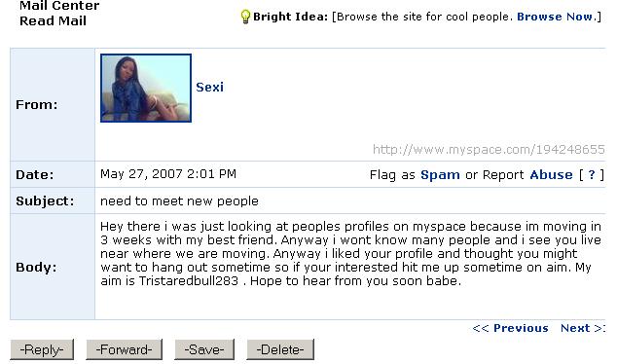
Task: Click the message date May 27, 2007
Action: pos(141,174)
